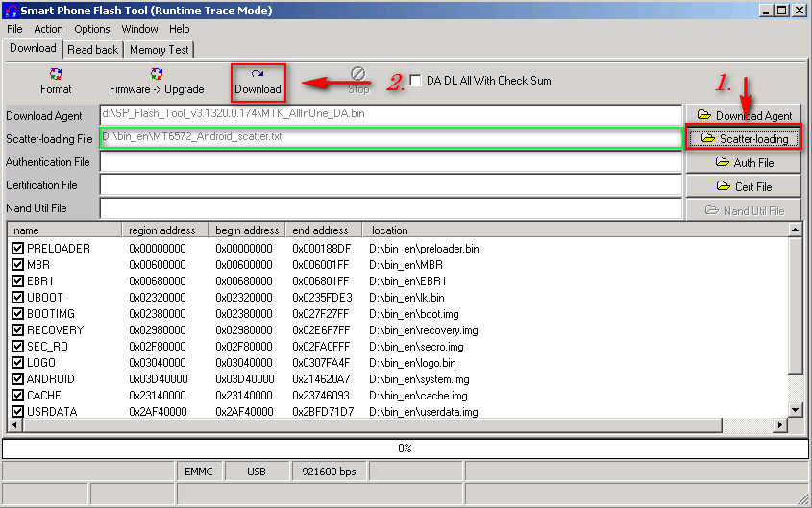Viewport: 812px width, 508px height.
Task: Click the Format toolbar icon
Action: tap(56, 82)
